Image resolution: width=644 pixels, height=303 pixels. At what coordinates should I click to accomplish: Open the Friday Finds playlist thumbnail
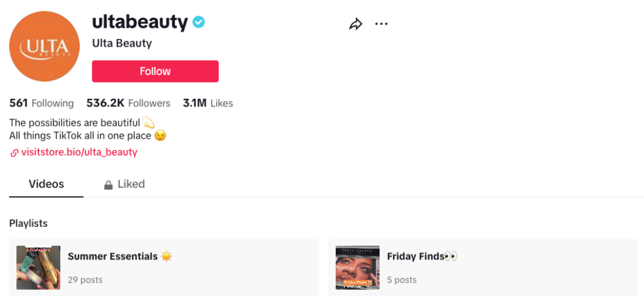tap(357, 267)
